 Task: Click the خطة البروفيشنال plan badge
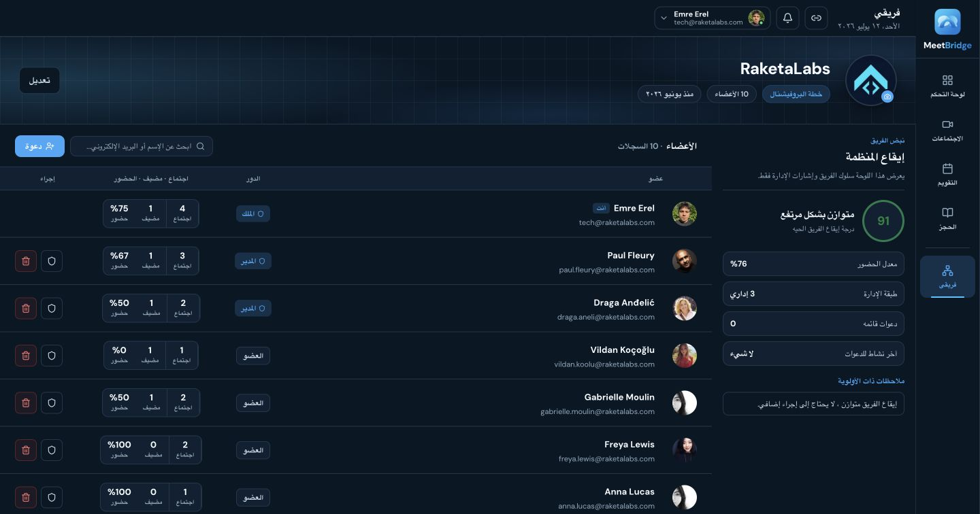point(796,94)
